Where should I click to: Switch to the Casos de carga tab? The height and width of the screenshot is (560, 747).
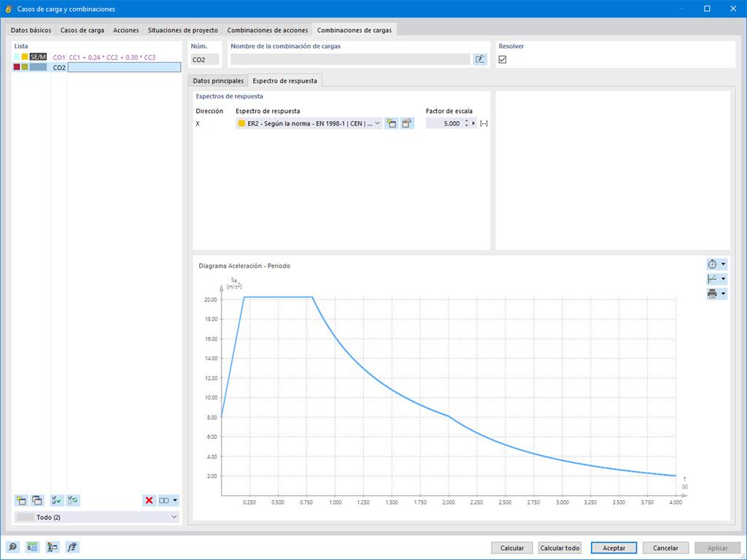click(82, 30)
